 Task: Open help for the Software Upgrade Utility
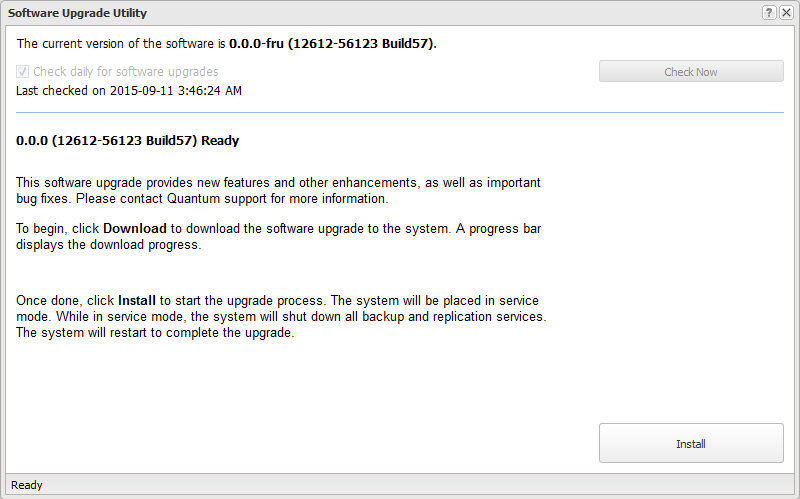pos(769,12)
